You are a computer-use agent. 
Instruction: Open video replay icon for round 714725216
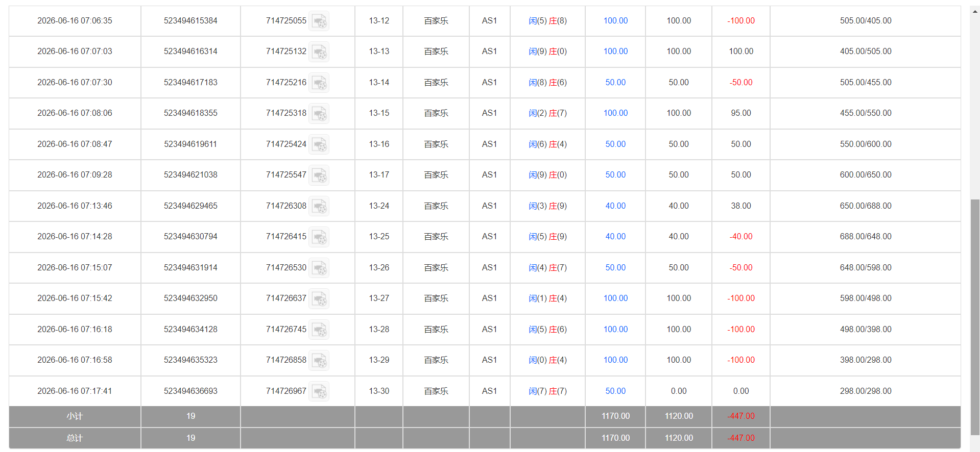click(x=319, y=83)
